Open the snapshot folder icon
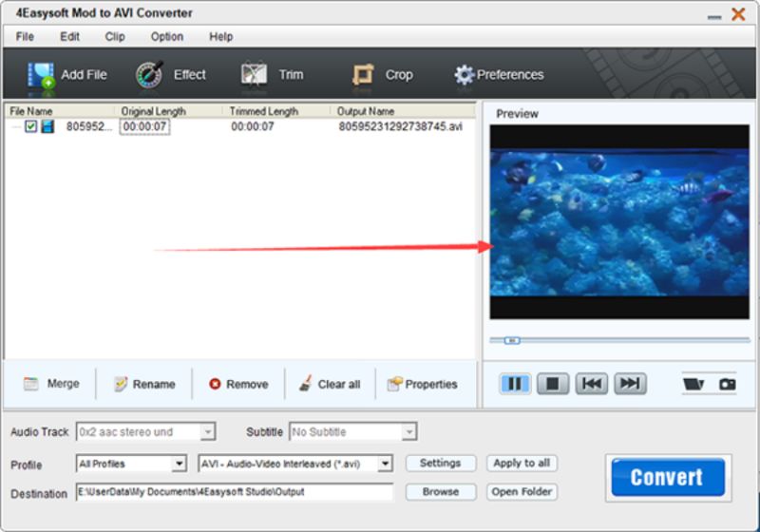760x532 pixels. [693, 384]
